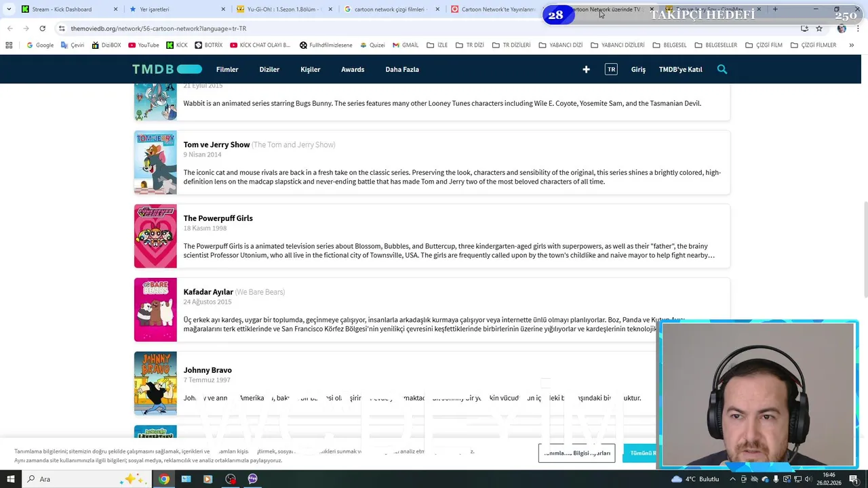Open Tom ve Jerry Show title link
This screenshot has height=488, width=868.
click(216, 144)
